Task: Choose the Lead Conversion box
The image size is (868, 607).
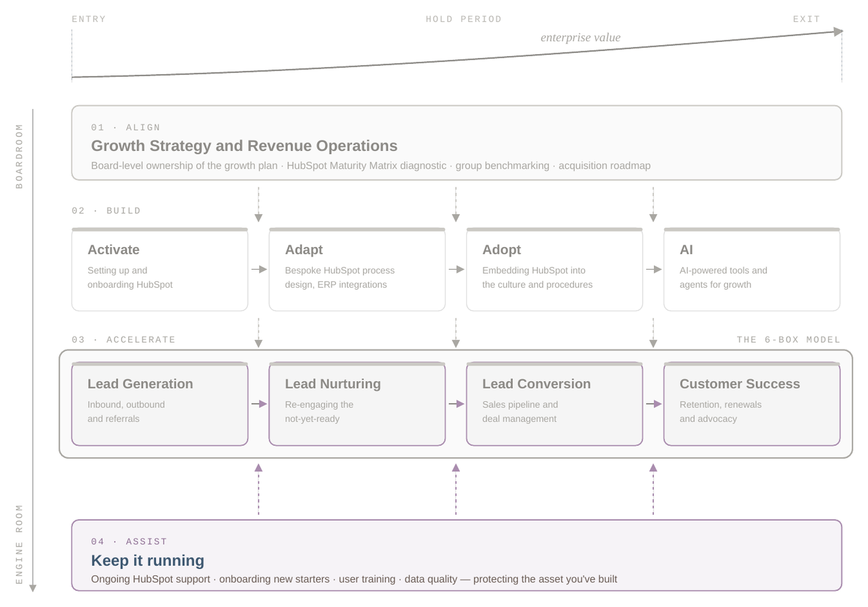Action: pos(555,404)
